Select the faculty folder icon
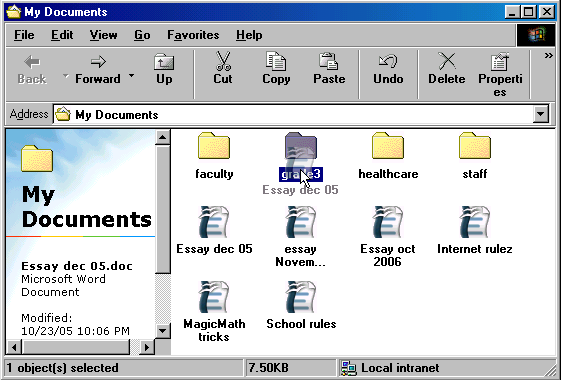This screenshot has width=561, height=380. (214, 146)
